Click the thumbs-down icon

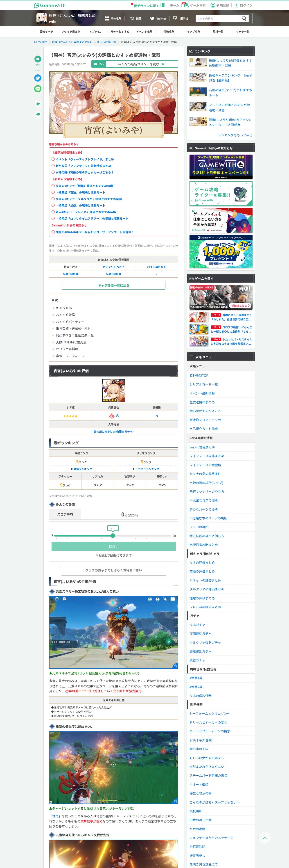click(x=38, y=114)
